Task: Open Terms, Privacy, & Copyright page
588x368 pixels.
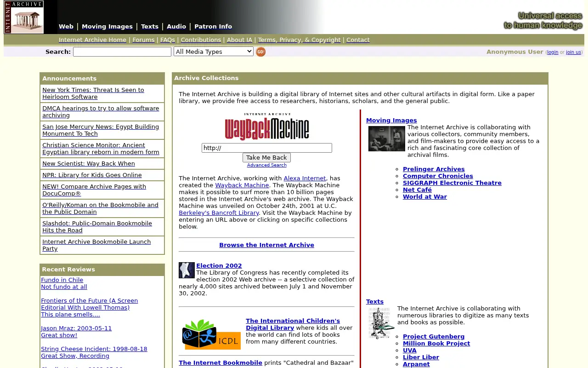Action: [x=299, y=40]
